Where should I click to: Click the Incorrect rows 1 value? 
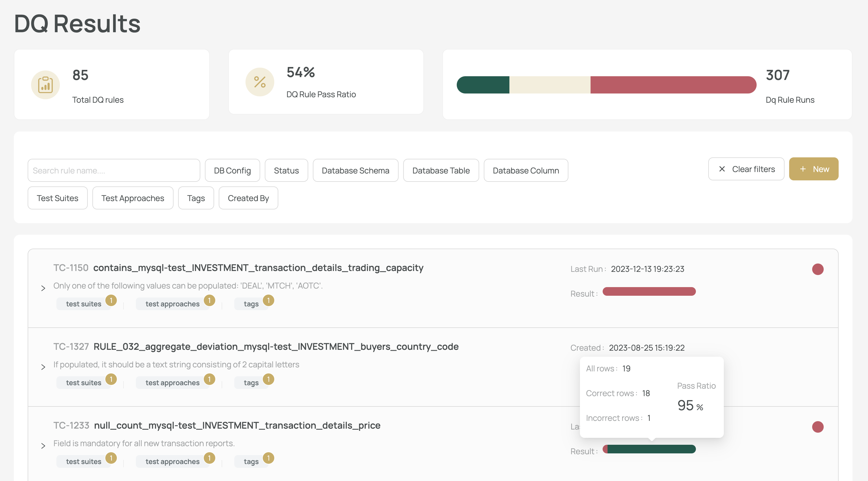[649, 418]
